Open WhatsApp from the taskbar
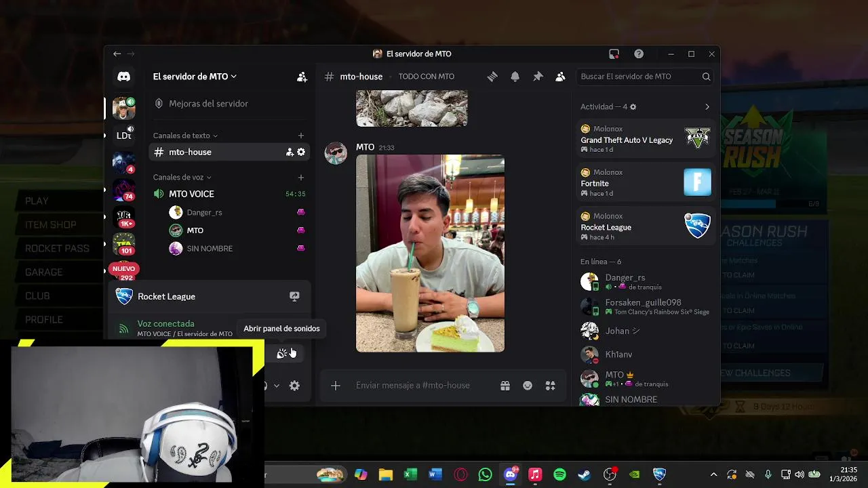The width and height of the screenshot is (868, 488). click(x=485, y=474)
